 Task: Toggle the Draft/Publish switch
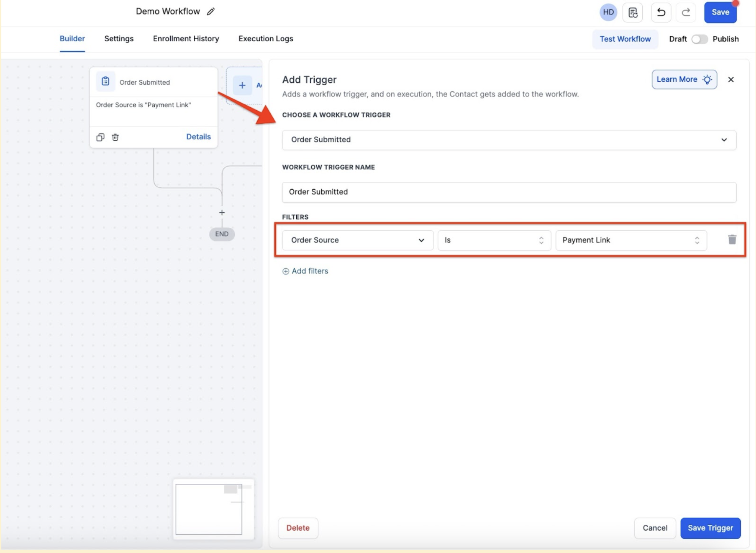click(x=699, y=39)
